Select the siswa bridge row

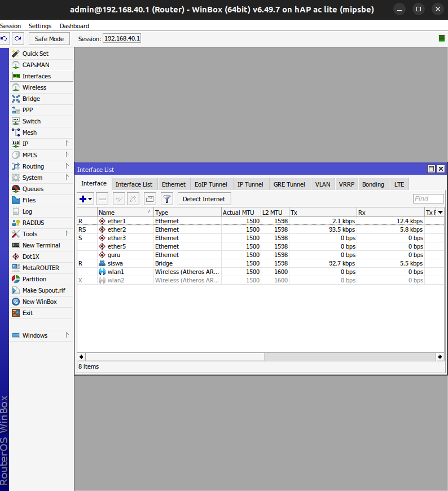261,263
